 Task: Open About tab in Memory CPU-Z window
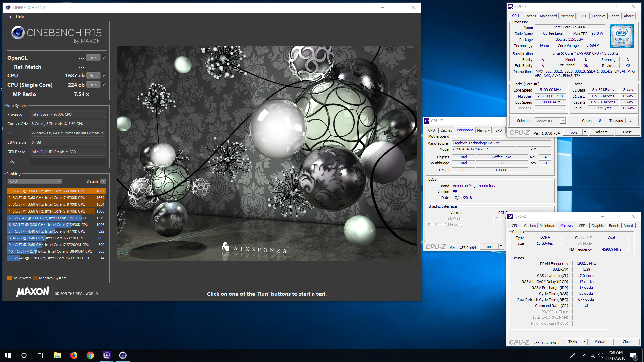pos(628,226)
